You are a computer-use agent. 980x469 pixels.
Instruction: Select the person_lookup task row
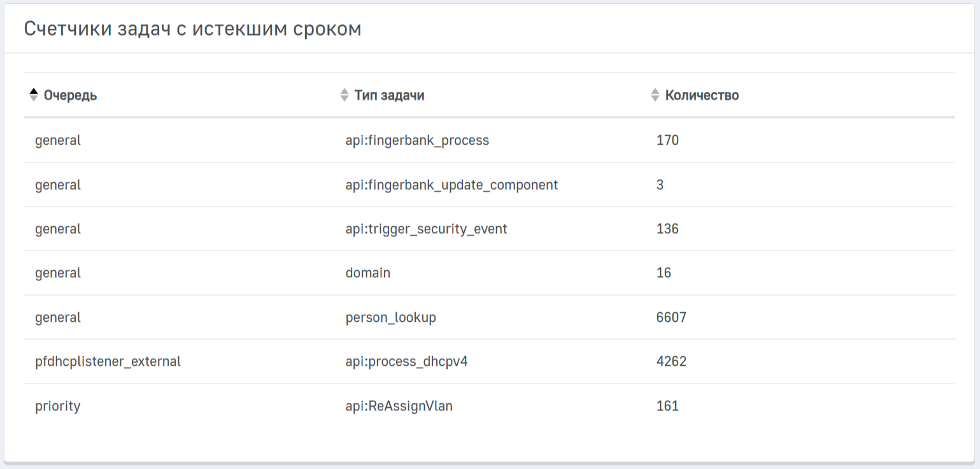(390, 317)
